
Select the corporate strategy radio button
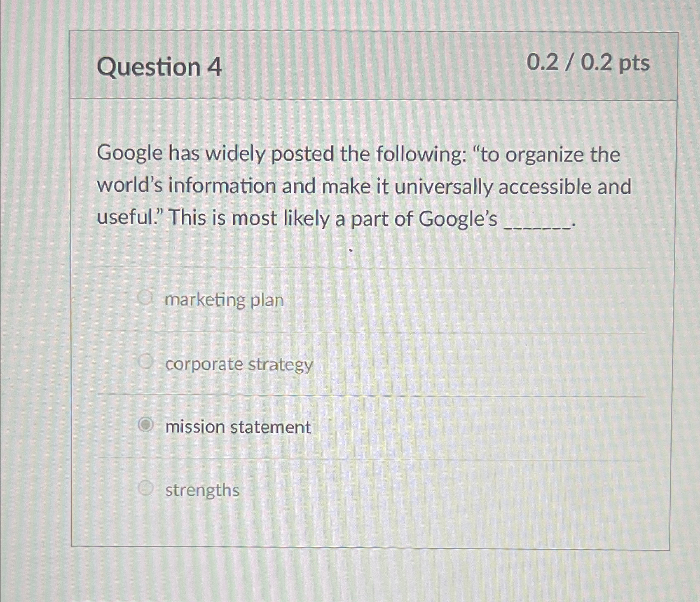pos(146,361)
